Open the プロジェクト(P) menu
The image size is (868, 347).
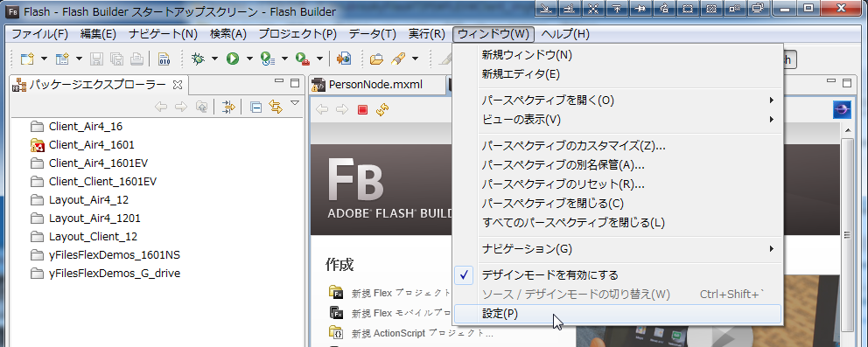[x=297, y=34]
